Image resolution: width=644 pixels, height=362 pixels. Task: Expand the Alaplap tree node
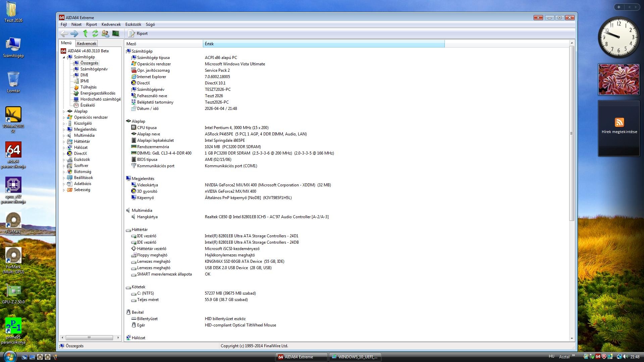pos(64,112)
